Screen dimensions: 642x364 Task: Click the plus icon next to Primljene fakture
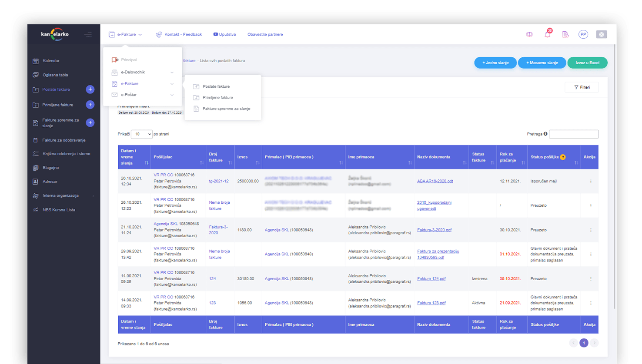click(90, 105)
